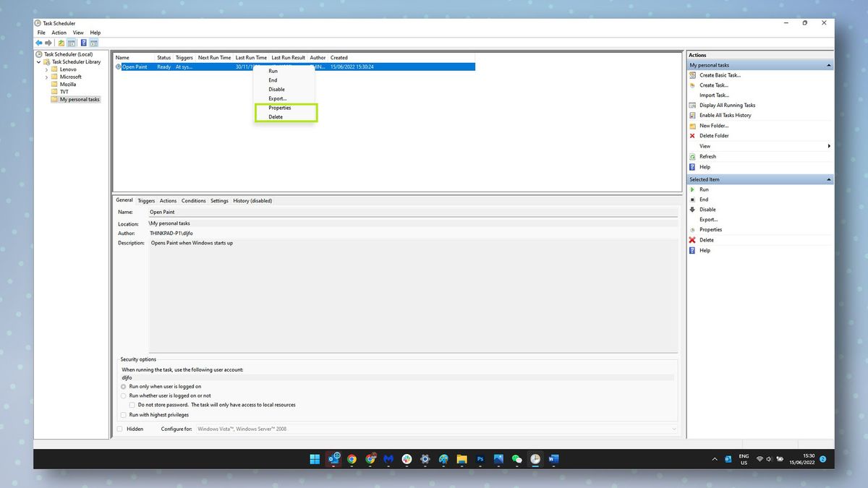The width and height of the screenshot is (868, 488).
Task: Delete the selected task using the red X
Action: tap(694, 239)
